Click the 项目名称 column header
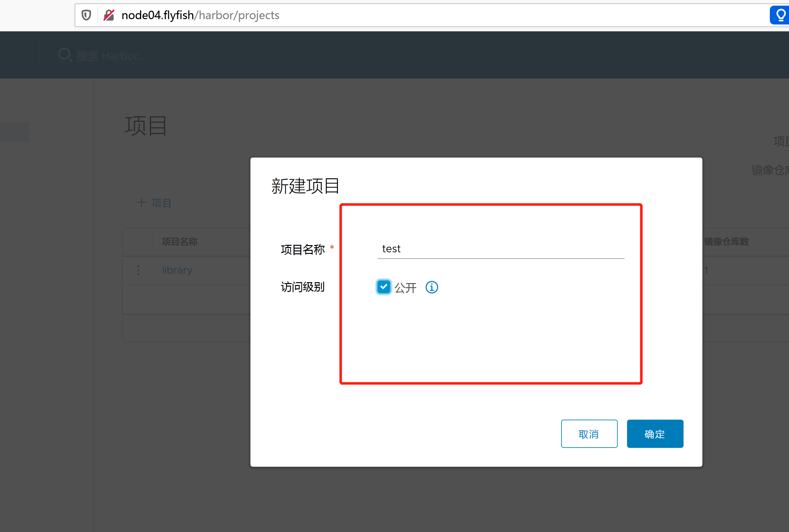 [x=180, y=242]
